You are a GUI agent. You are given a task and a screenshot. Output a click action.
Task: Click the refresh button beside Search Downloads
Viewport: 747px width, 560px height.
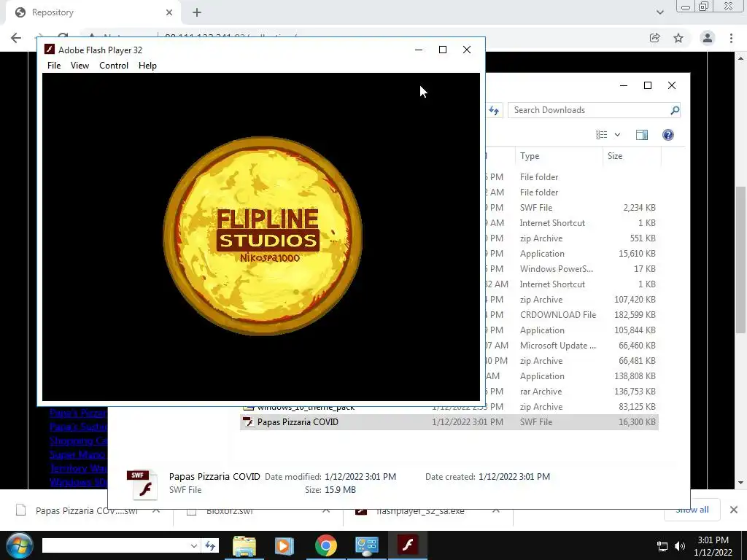click(494, 111)
